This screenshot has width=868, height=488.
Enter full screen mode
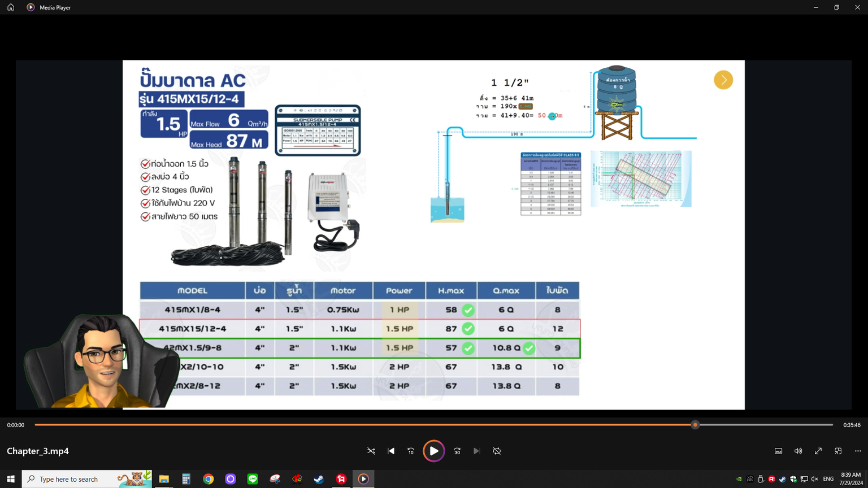pos(818,451)
